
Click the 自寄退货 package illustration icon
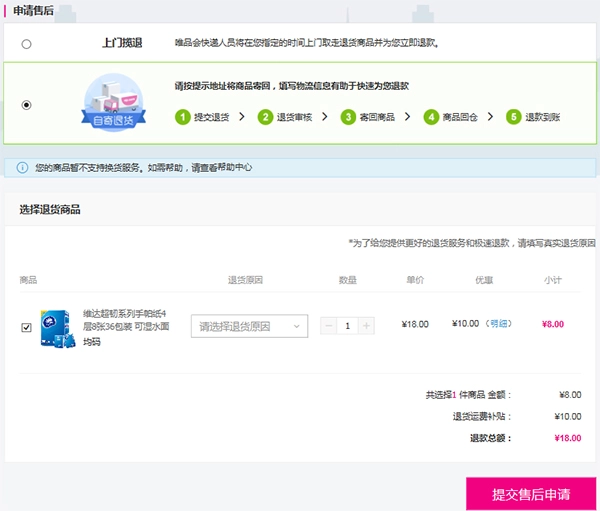(x=114, y=104)
